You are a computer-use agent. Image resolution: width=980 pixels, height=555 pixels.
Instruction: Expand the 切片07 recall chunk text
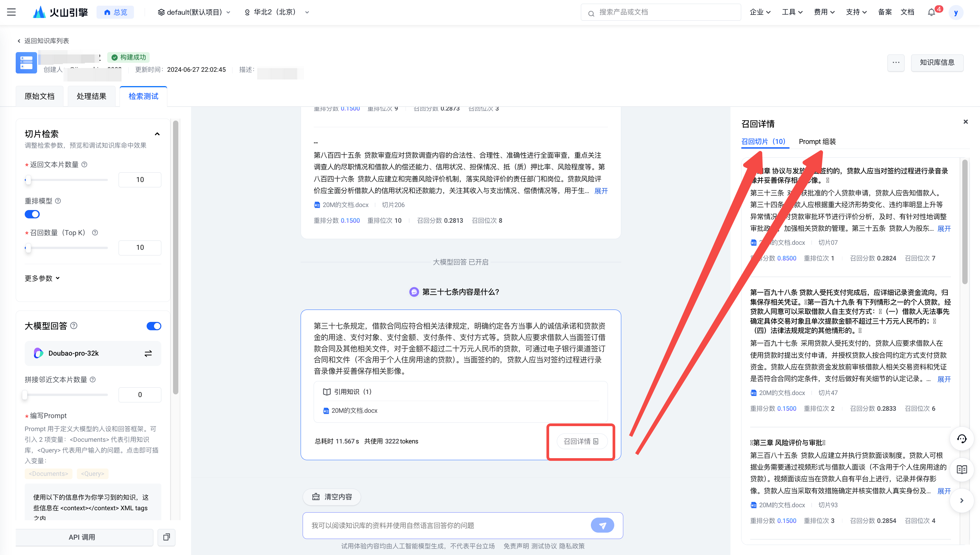[x=944, y=229]
